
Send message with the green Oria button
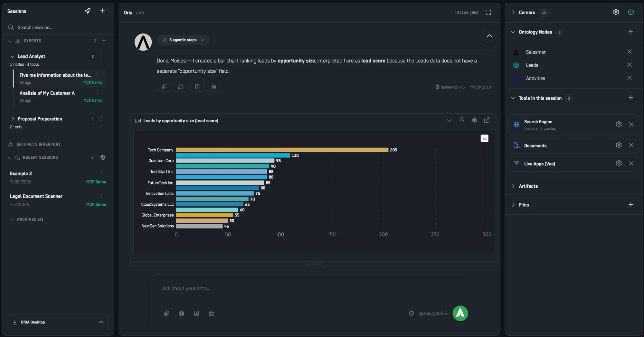(460, 313)
